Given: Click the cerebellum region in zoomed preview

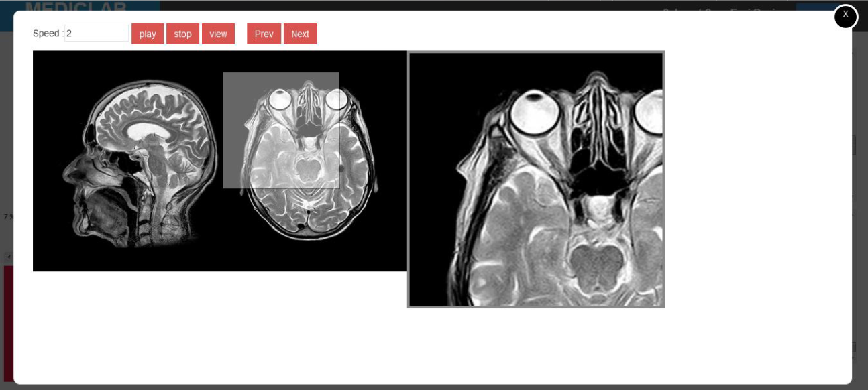Looking at the screenshot, I should click(x=595, y=267).
